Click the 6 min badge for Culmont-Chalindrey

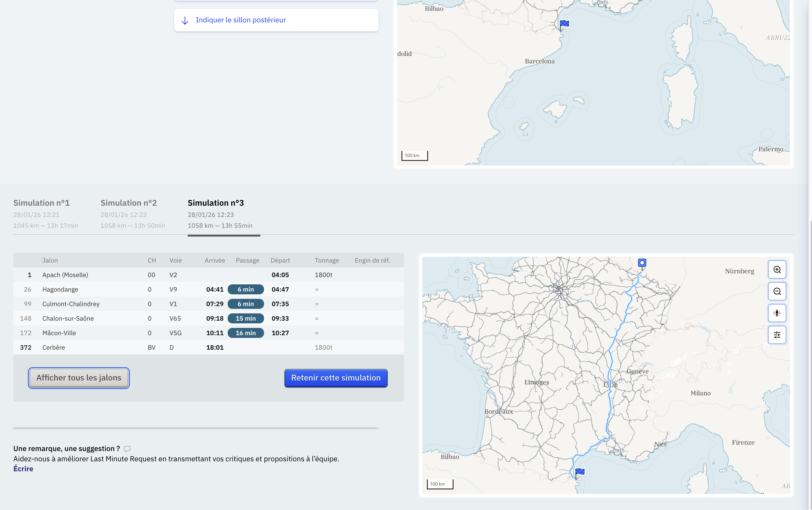tap(246, 304)
